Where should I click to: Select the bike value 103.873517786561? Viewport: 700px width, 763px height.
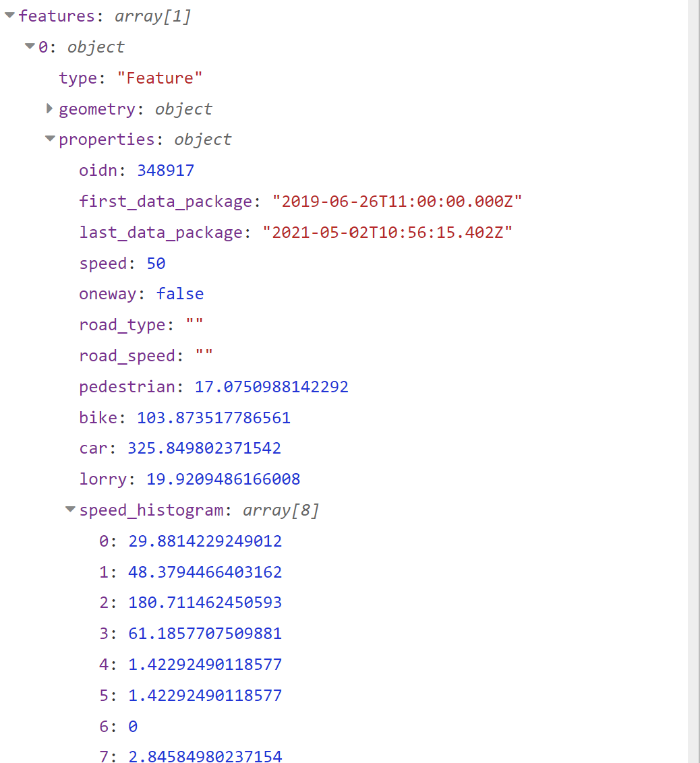213,417
